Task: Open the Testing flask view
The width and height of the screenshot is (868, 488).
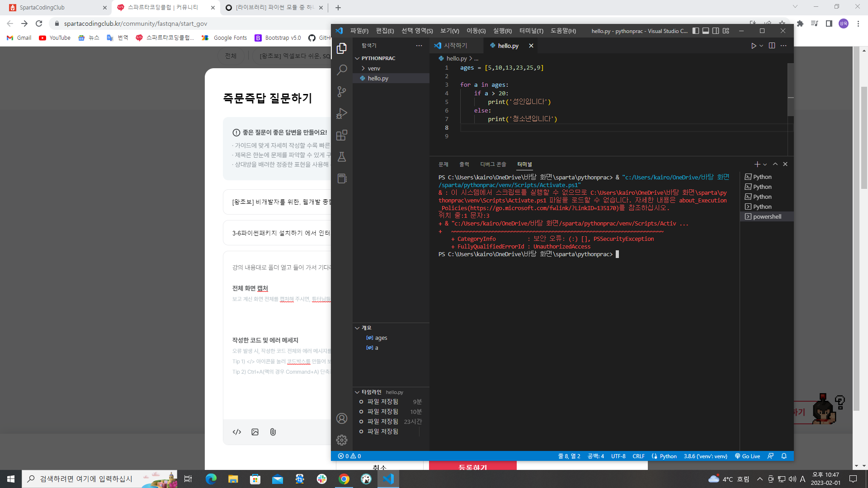Action: point(342,157)
